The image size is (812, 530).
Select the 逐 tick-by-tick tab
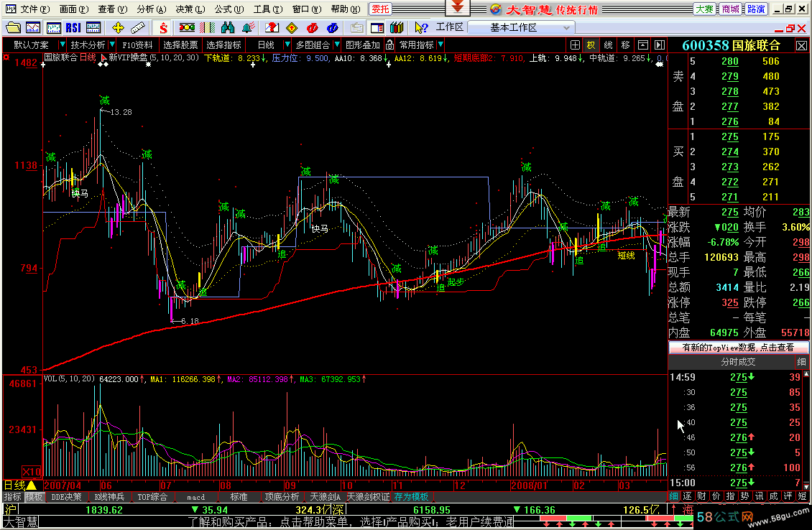687,496
